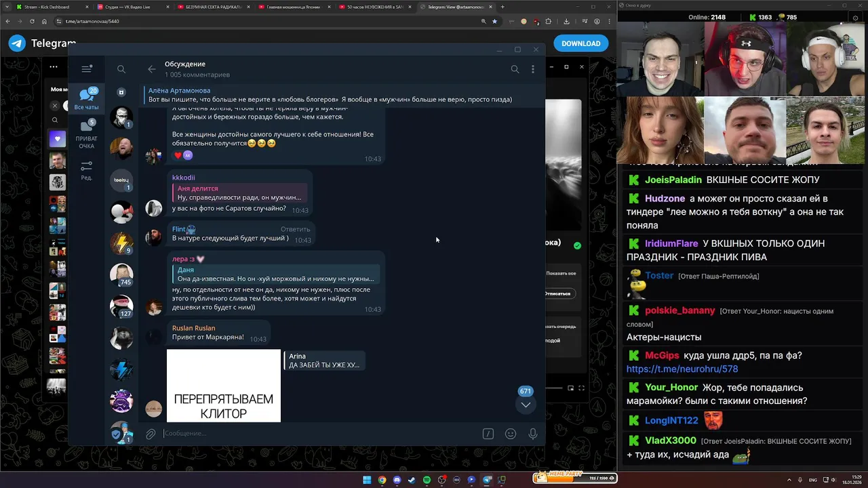Open Steam from the taskbar

tap(412, 480)
